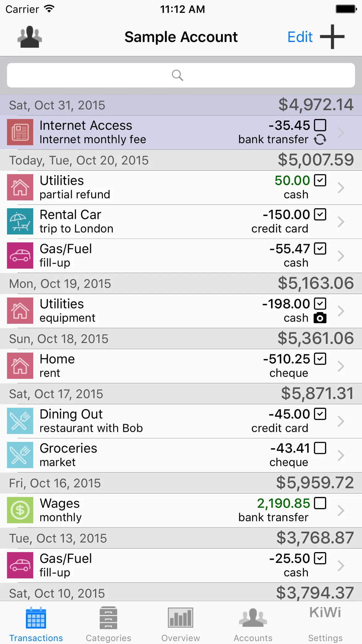Open Home rent details via chevron
The height and width of the screenshot is (644, 362).
coord(341,366)
